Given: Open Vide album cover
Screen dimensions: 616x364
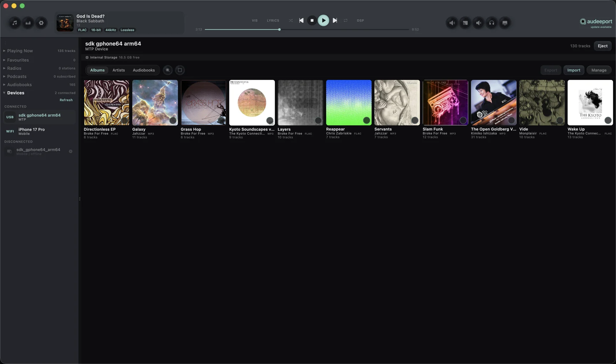Looking at the screenshot, I should [x=542, y=103].
